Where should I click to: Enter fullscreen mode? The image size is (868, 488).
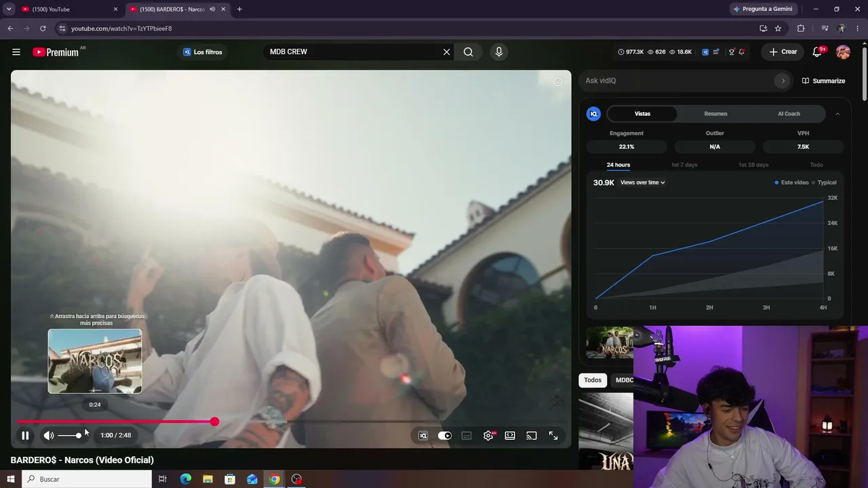(553, 436)
